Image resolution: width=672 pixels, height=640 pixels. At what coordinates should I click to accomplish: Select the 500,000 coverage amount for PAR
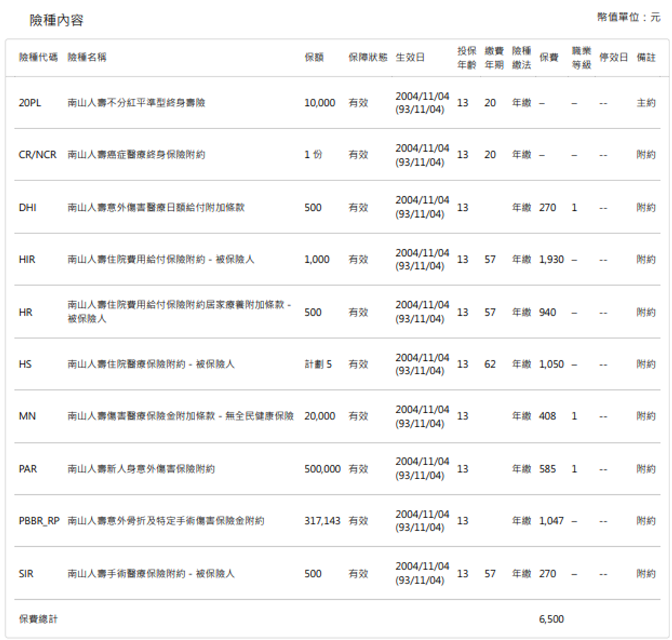click(x=322, y=469)
